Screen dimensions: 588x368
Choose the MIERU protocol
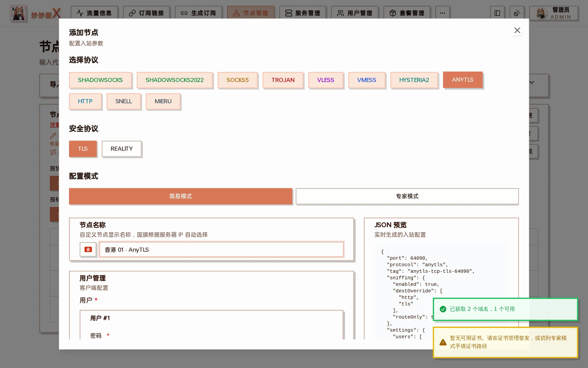pos(163,101)
